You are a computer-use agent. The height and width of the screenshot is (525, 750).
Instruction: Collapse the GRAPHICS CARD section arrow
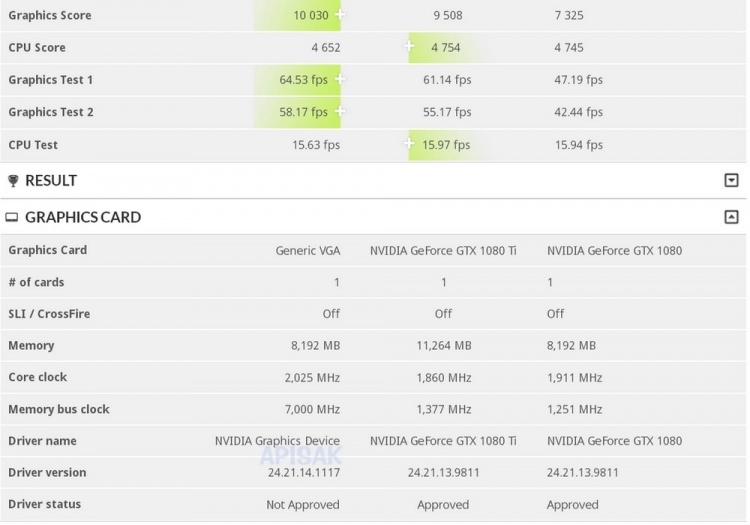tap(731, 217)
